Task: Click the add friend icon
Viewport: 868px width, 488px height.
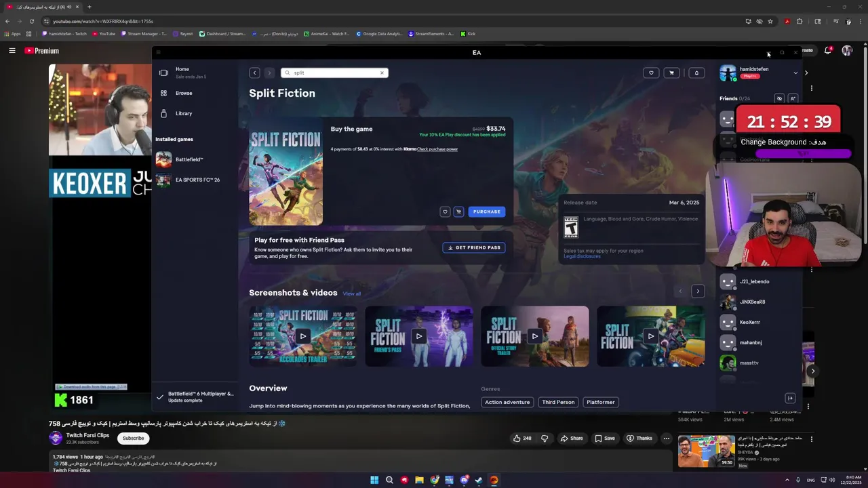Action: point(792,98)
